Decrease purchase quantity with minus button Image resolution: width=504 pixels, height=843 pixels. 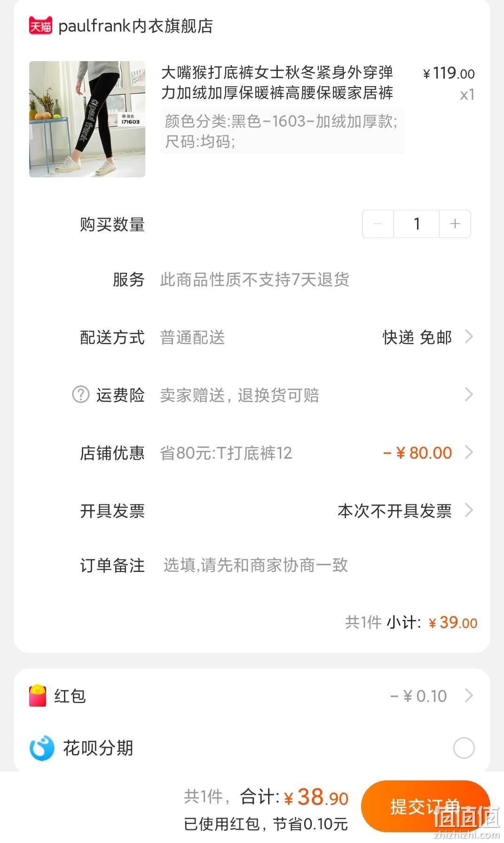[378, 224]
